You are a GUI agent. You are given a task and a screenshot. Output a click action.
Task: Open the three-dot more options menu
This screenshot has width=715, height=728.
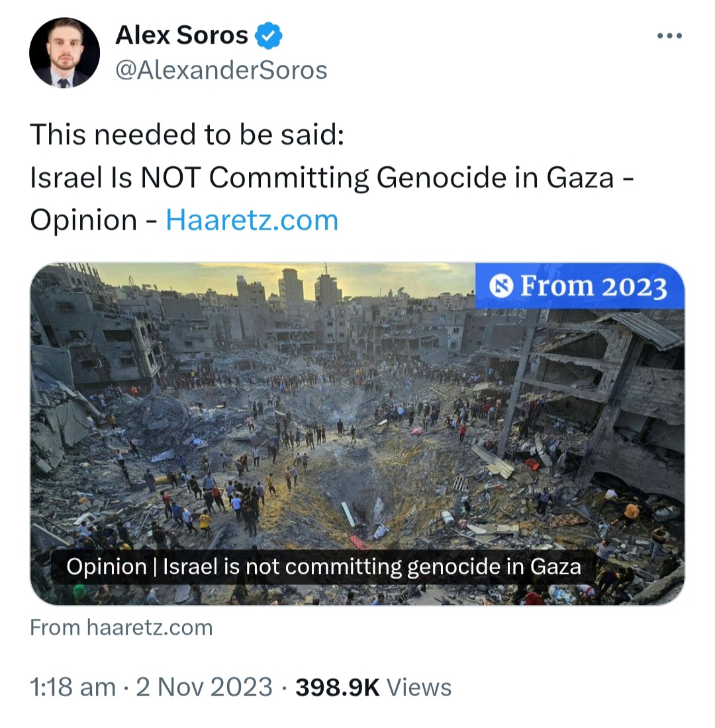click(669, 36)
